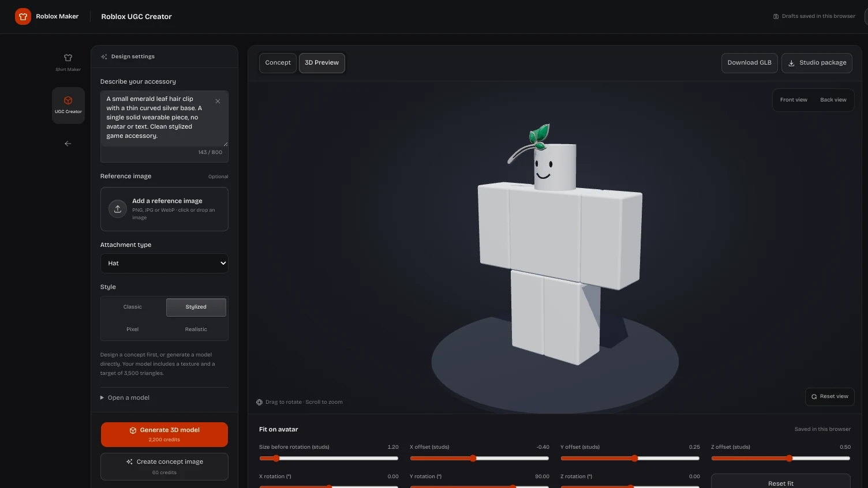Screen dimensions: 868x488
Task: Click the back arrow in the sidebar
Action: pyautogui.click(x=68, y=144)
